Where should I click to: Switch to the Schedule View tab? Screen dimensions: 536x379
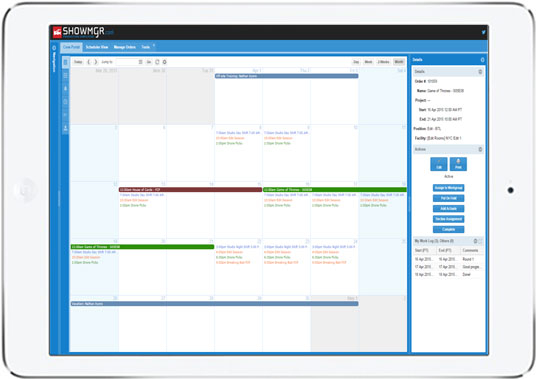coord(97,47)
